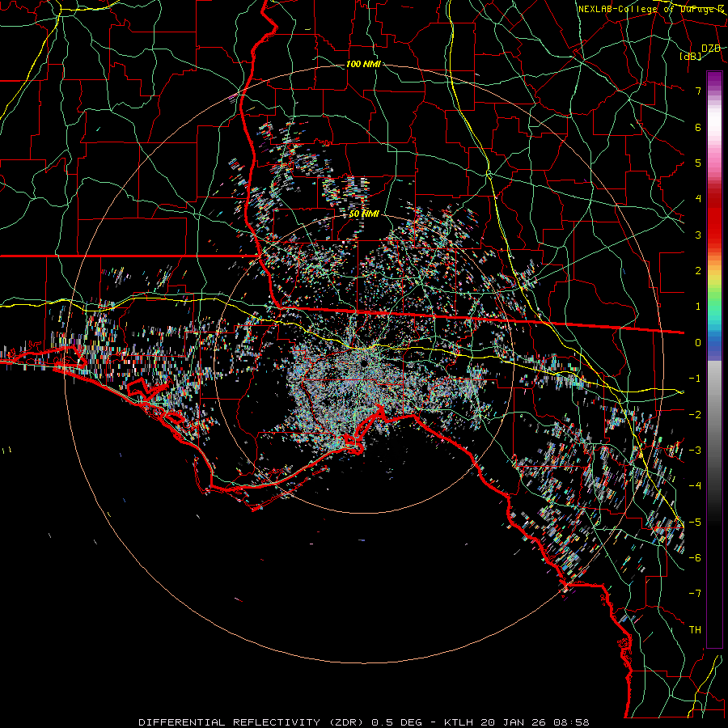Click the 3 dB tick label on colorbar
728x728 pixels.
point(698,235)
